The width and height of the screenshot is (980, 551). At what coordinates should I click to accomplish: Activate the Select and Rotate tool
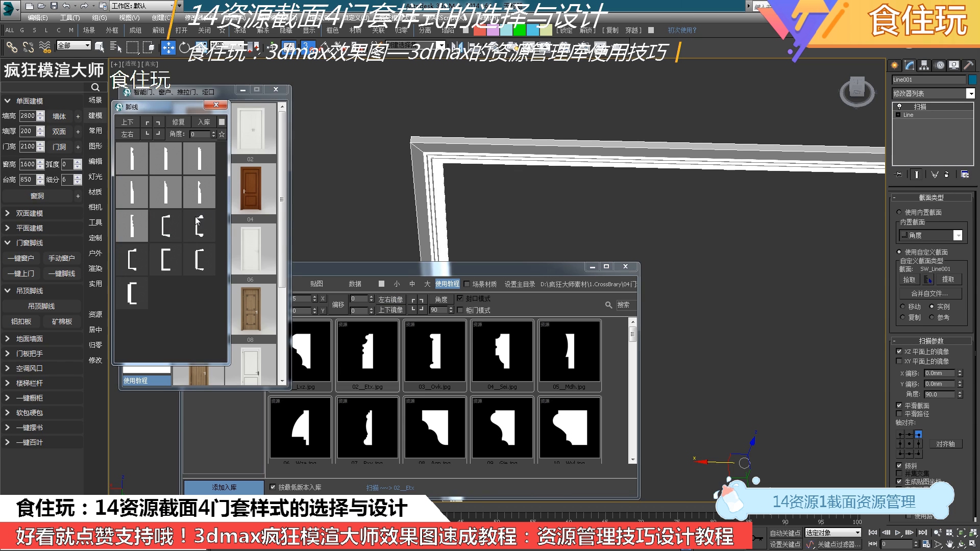[184, 47]
